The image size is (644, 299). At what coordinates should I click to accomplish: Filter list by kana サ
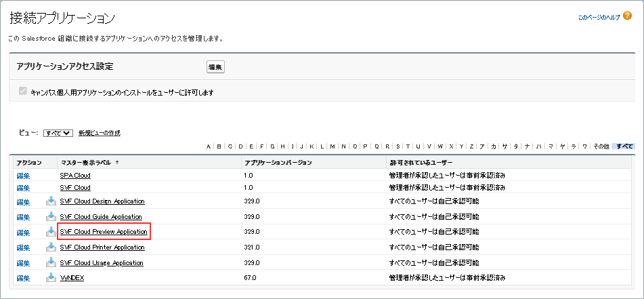[505, 146]
